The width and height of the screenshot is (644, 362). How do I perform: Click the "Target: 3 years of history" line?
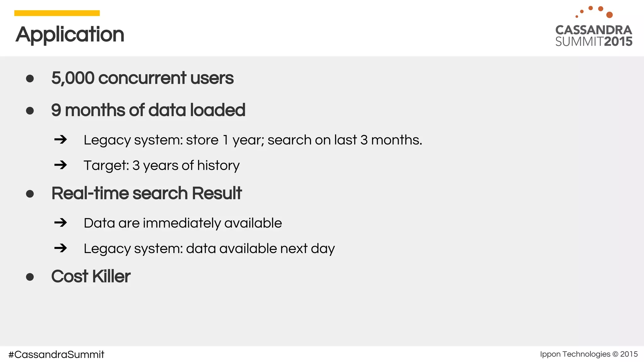(x=162, y=165)
